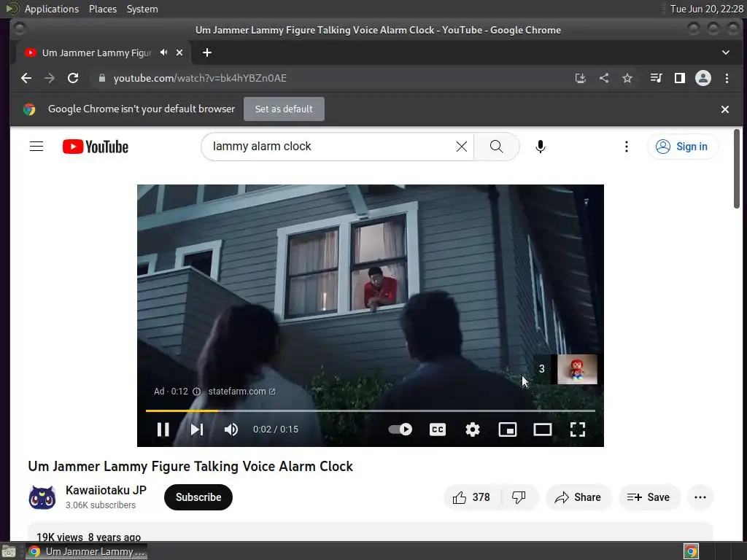Turn on closed captions (CC)

[x=438, y=429]
